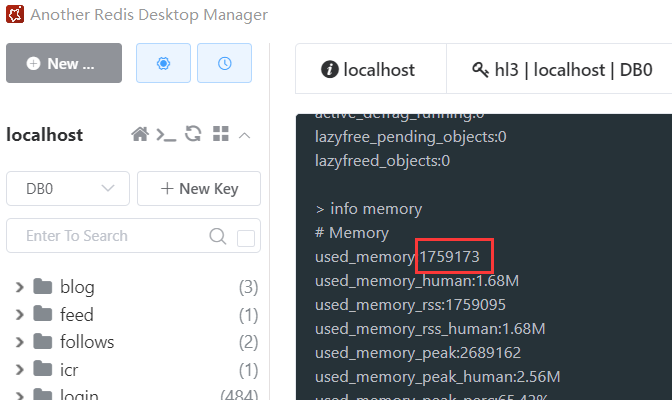This screenshot has width=672, height=400.
Task: Expand the blog folder
Action: [19, 288]
